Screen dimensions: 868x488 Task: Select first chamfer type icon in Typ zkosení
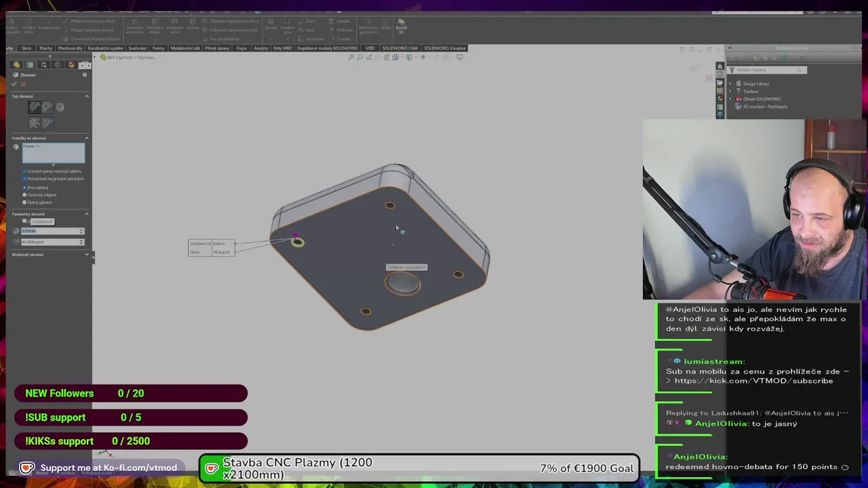pyautogui.click(x=35, y=107)
